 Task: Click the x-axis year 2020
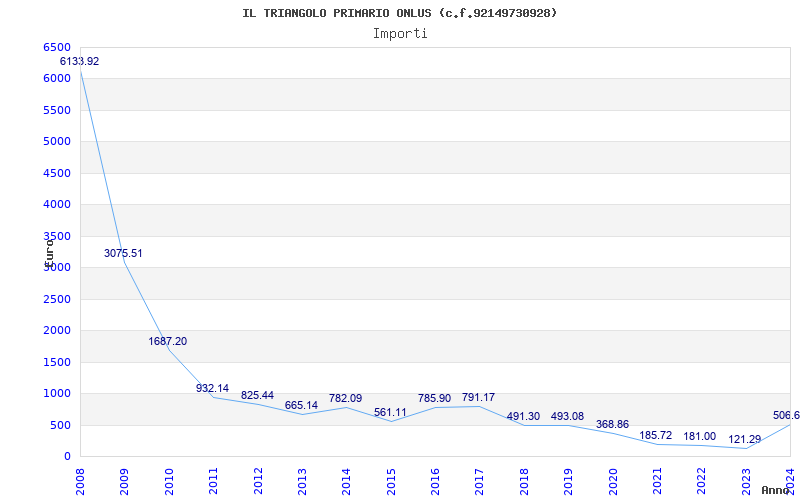pos(613,481)
